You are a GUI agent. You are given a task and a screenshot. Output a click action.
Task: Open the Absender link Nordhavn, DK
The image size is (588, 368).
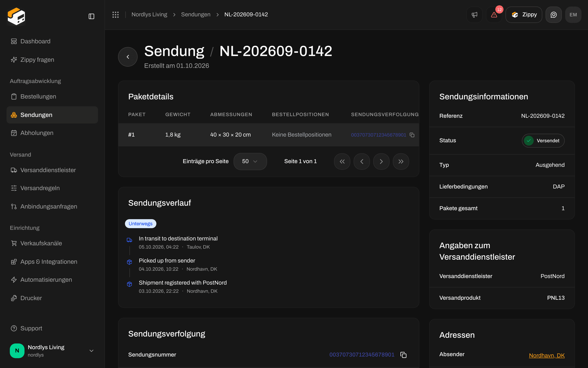547,355
